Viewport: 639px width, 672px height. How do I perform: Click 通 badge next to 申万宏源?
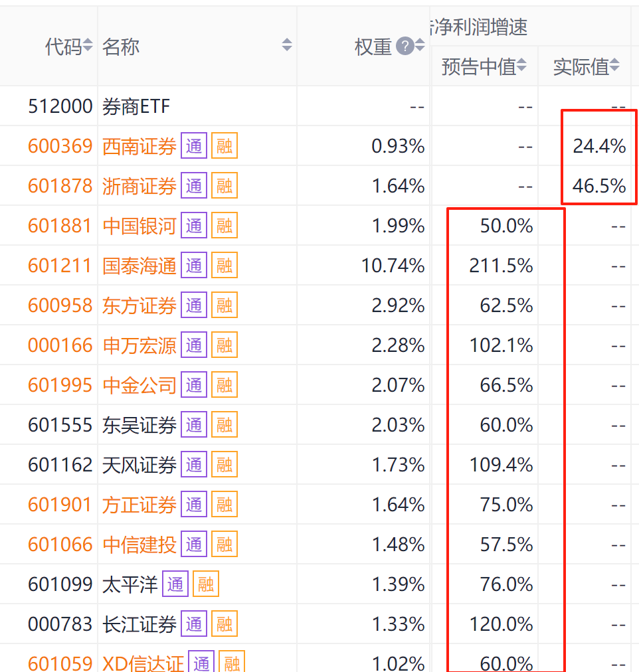194,345
